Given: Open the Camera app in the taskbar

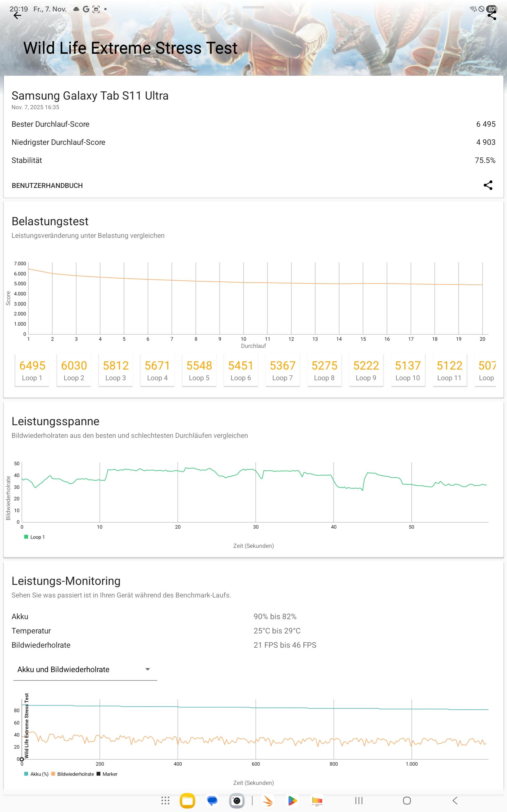Looking at the screenshot, I should (237, 800).
